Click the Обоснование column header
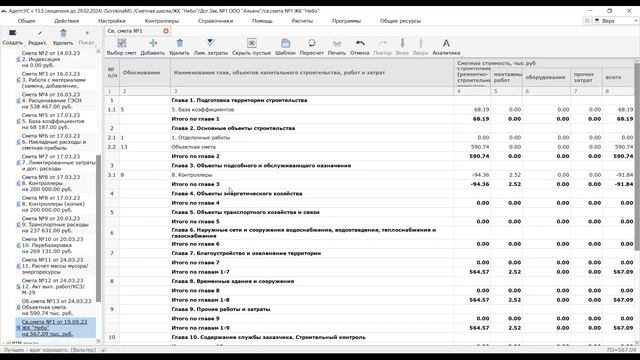The height and width of the screenshot is (360, 640). point(145,72)
